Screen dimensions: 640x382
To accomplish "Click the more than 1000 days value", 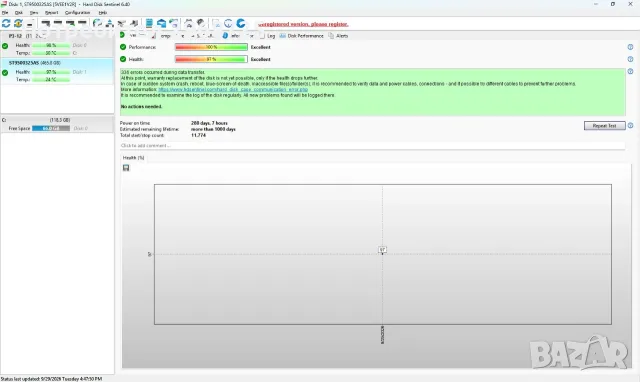I will [213, 129].
